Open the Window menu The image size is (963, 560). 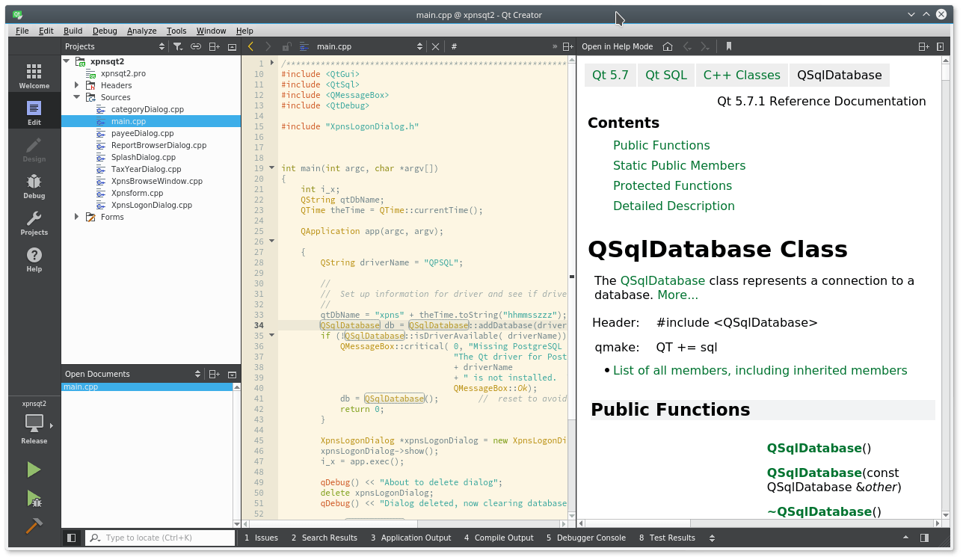[x=212, y=31]
